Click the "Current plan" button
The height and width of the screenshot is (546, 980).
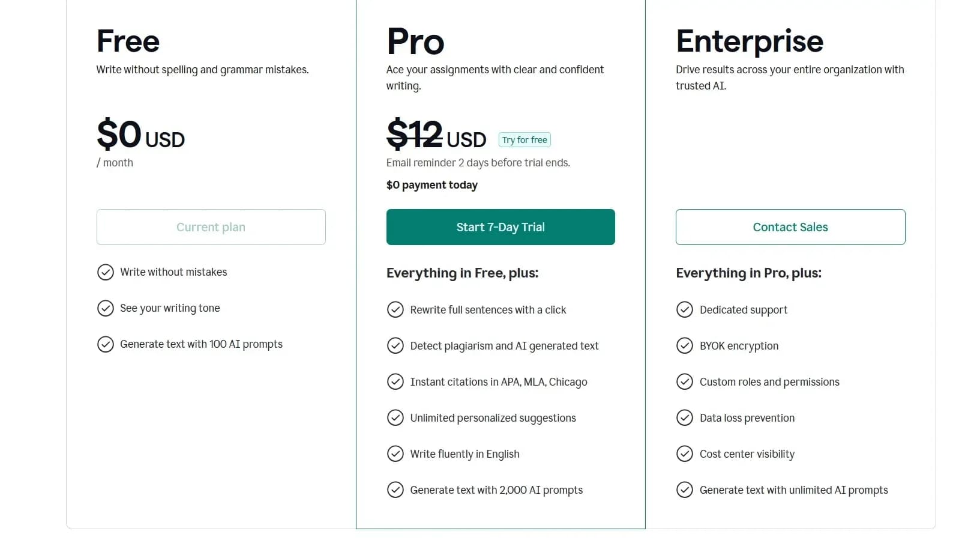(x=211, y=227)
